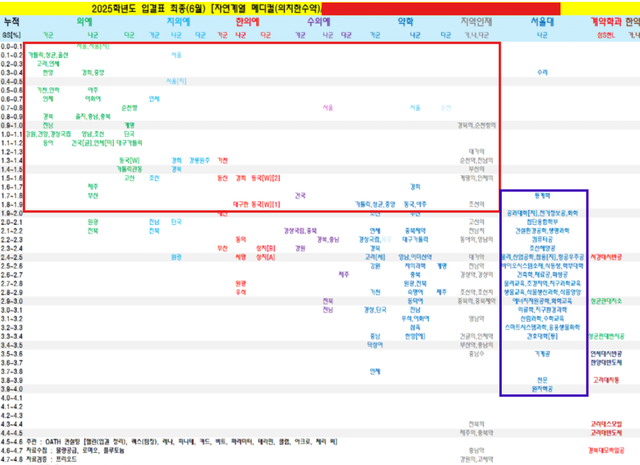Select the 치의예 column group header
Viewport: 640px width, 465px height.
[178, 19]
